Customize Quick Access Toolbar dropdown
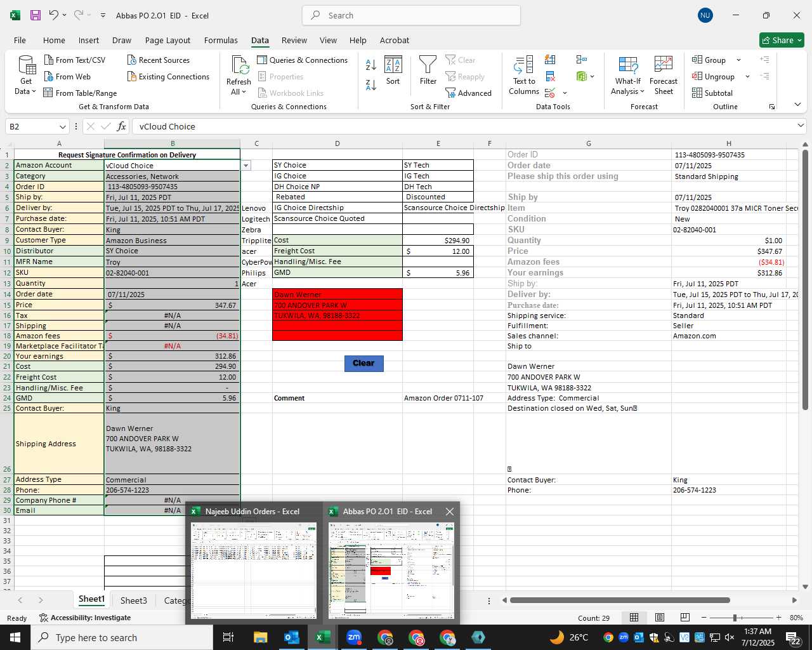 pyautogui.click(x=103, y=15)
